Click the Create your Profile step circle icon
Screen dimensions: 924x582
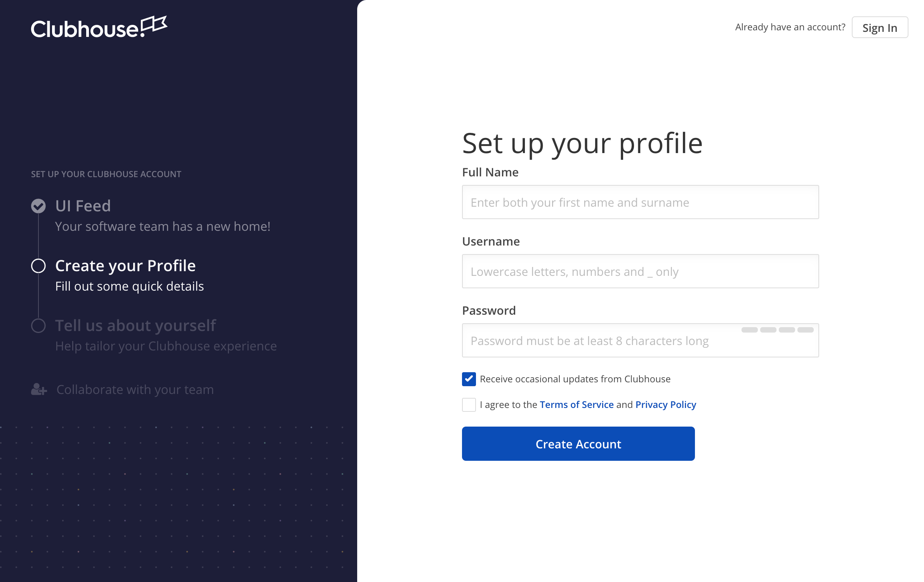point(38,265)
